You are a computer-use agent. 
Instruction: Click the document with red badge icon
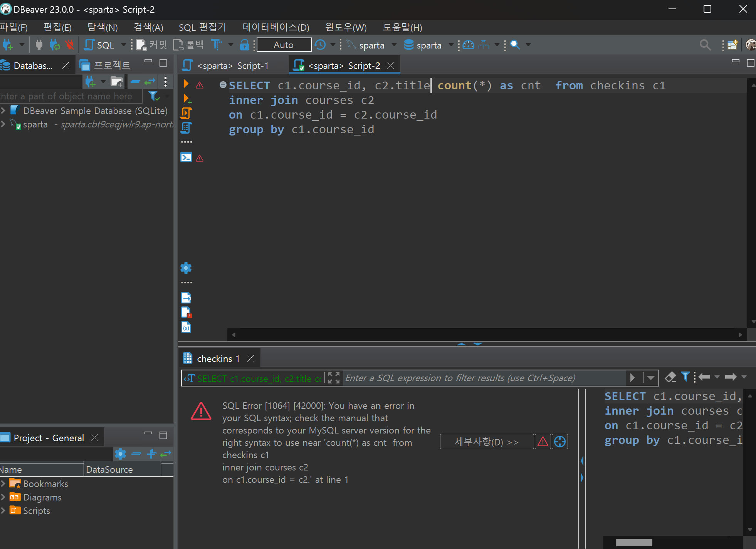186,312
